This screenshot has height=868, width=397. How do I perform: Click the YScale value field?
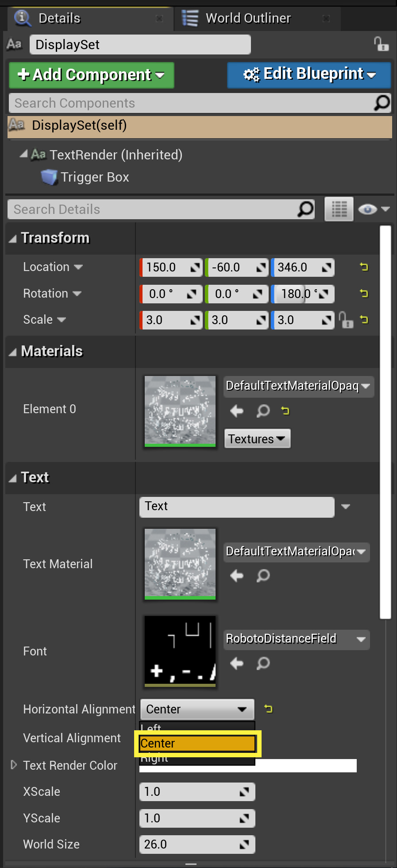(197, 818)
